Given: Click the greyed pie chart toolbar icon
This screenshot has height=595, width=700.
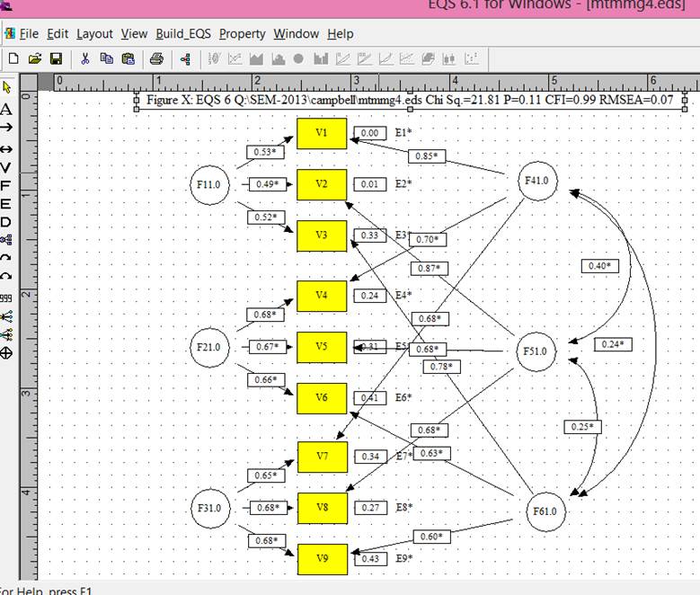Looking at the screenshot, I should click(298, 58).
